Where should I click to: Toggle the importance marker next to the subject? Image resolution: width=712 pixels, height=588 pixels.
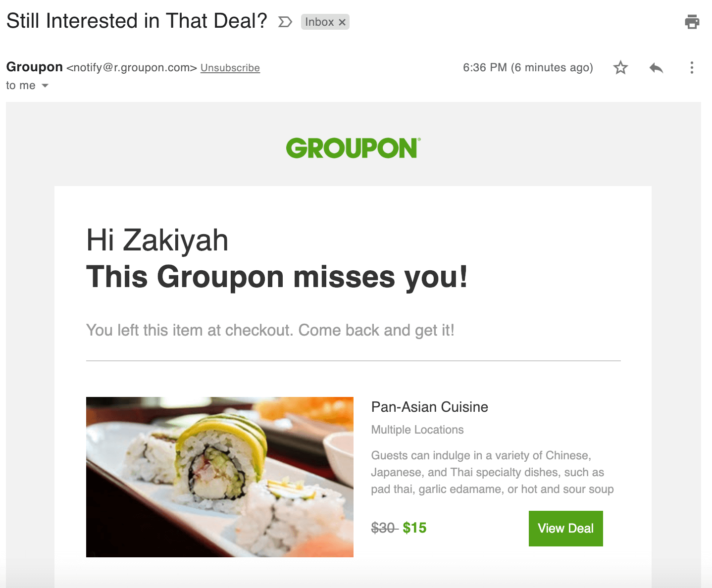pyautogui.click(x=285, y=22)
